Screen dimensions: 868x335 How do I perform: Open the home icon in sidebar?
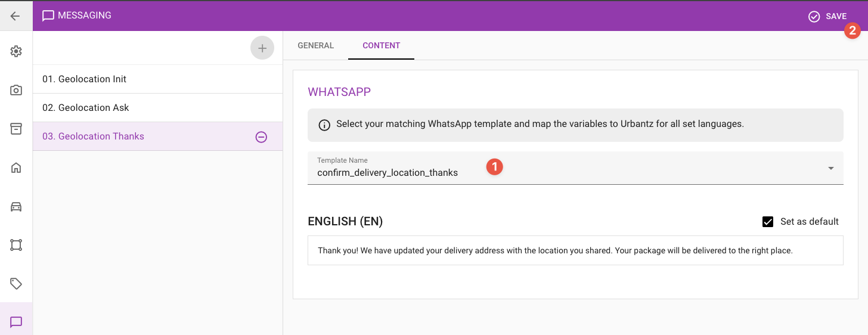coord(16,167)
